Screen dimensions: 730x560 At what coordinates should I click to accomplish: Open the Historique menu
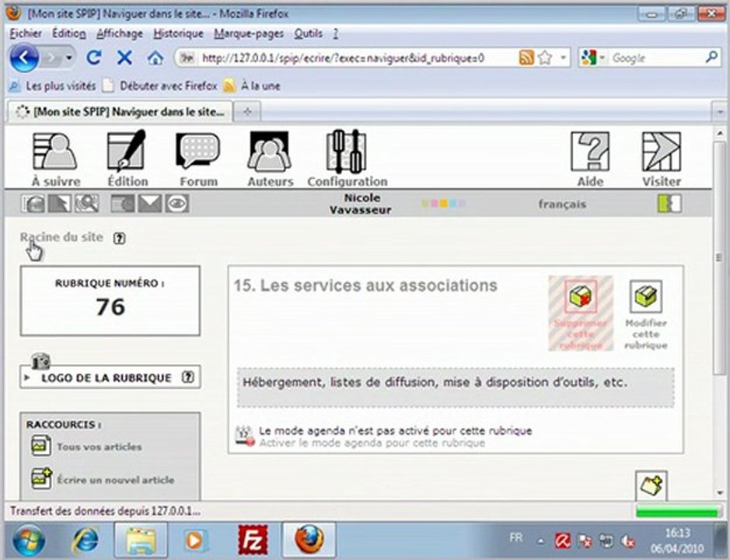(178, 33)
